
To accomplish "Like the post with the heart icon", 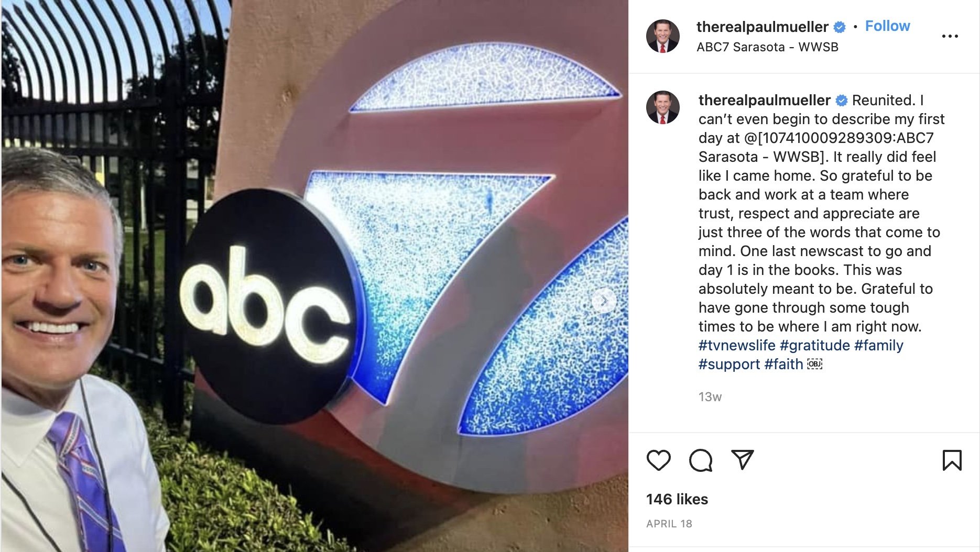I will point(658,460).
